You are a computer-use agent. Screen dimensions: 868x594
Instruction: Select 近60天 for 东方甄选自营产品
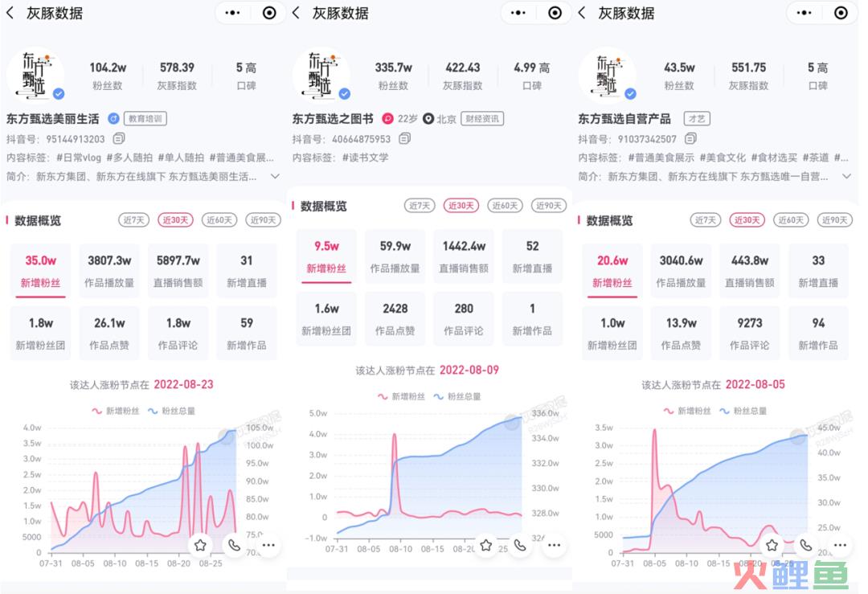tap(791, 219)
